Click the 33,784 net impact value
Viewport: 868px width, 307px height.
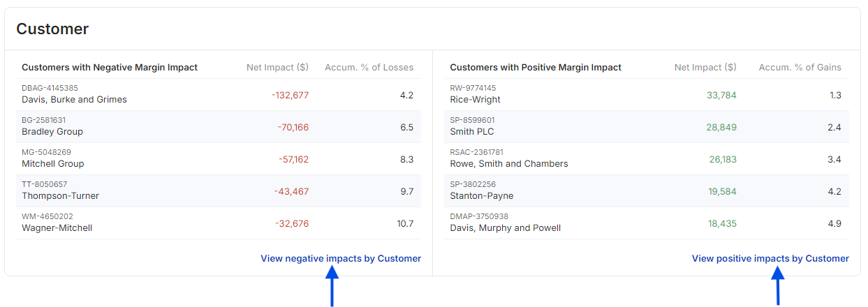pyautogui.click(x=721, y=95)
